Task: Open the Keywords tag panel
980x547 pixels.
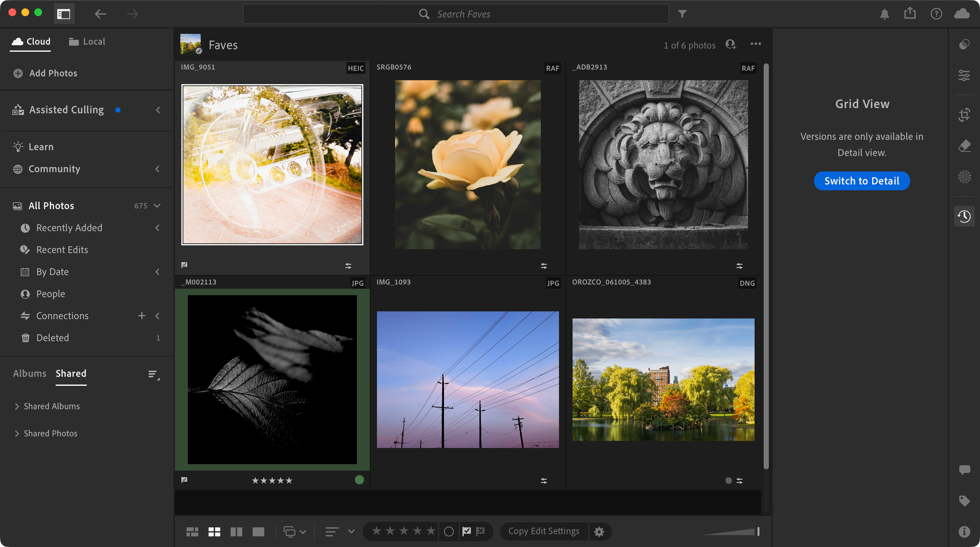Action: [964, 501]
